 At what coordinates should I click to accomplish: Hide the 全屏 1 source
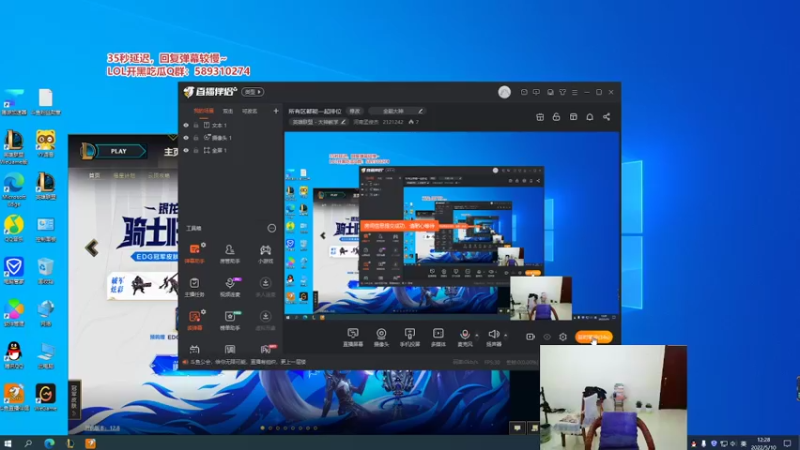(x=186, y=151)
